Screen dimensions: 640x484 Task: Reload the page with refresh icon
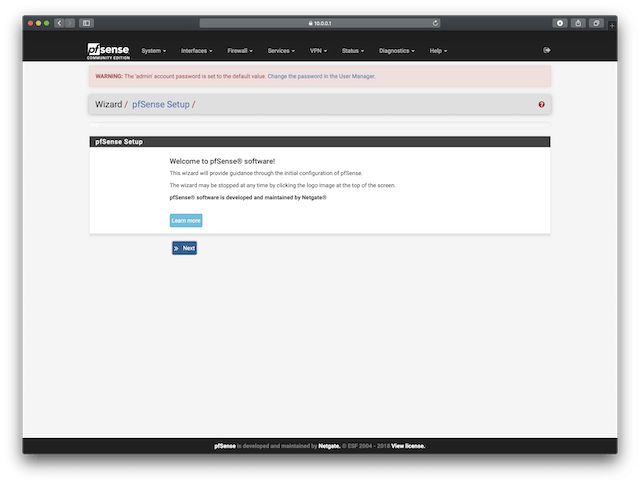coord(435,23)
